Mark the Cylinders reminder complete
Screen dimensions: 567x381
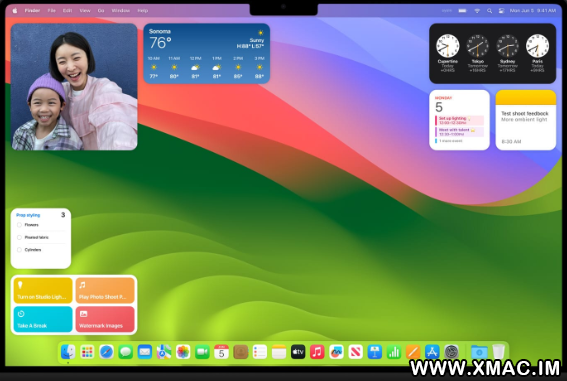[x=20, y=250]
